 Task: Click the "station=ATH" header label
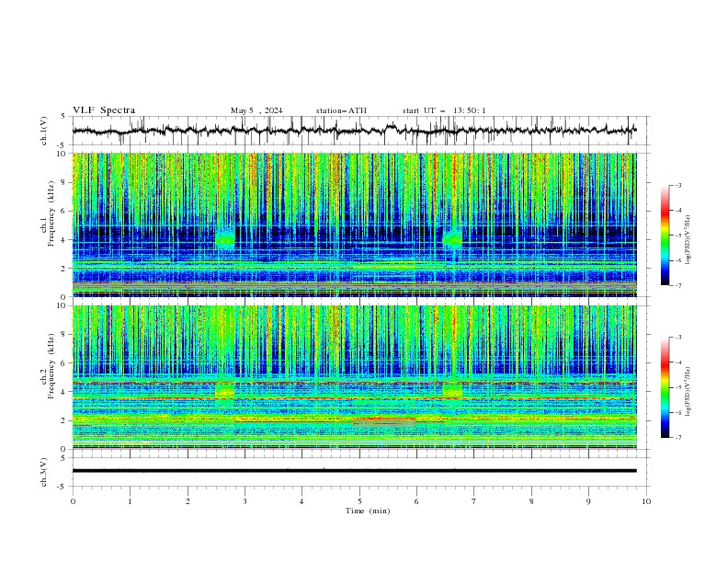[341, 110]
